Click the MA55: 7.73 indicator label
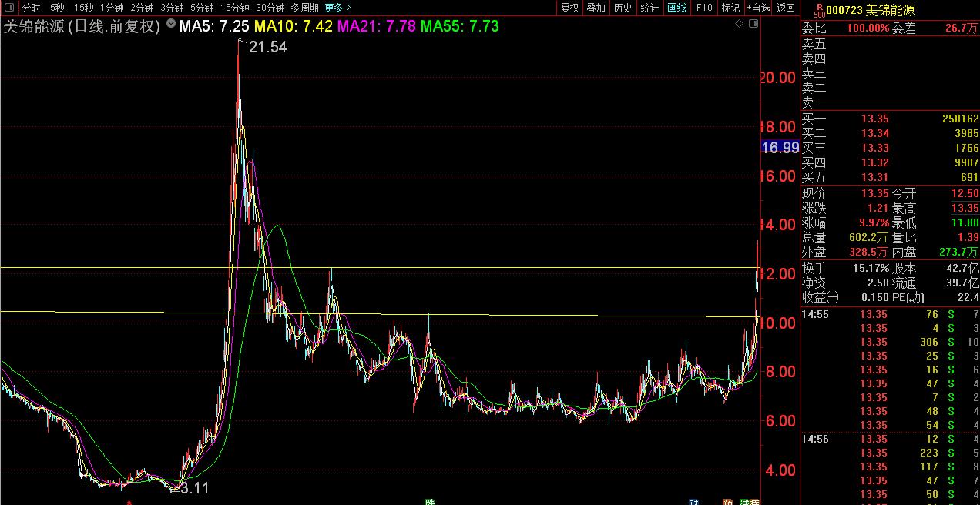The image size is (980, 505). pyautogui.click(x=460, y=26)
